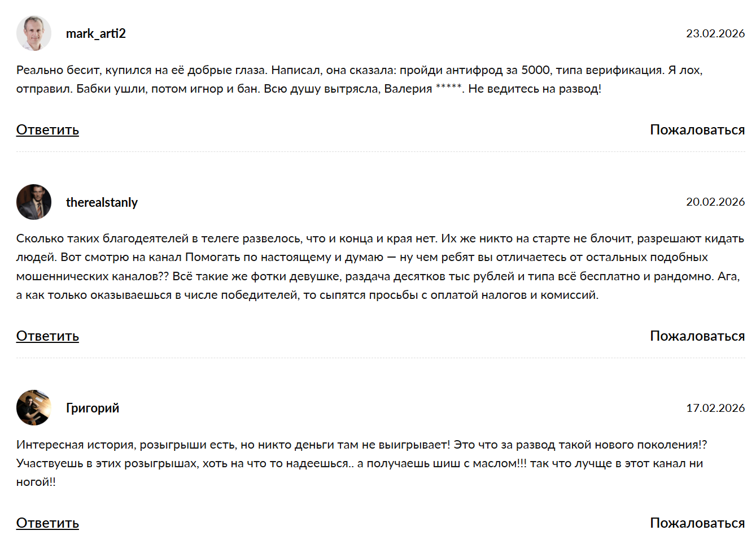Report therealstanly's comment with Пожаловаться

coord(697,336)
